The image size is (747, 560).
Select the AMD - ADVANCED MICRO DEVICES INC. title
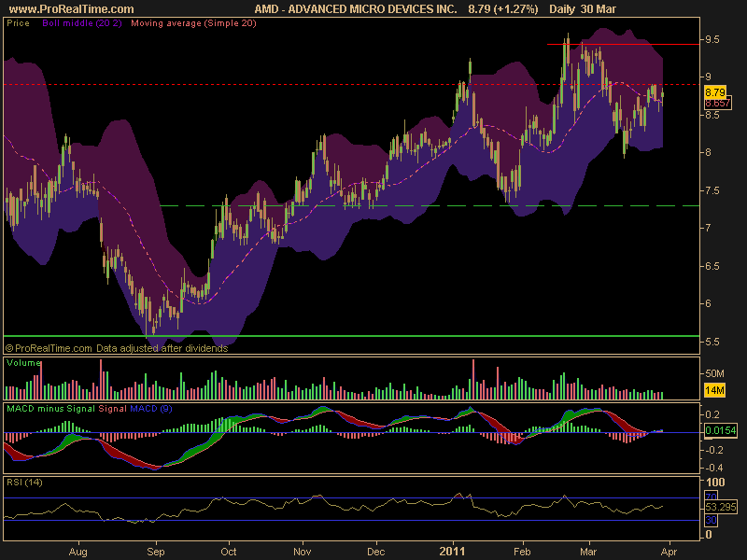point(356,9)
